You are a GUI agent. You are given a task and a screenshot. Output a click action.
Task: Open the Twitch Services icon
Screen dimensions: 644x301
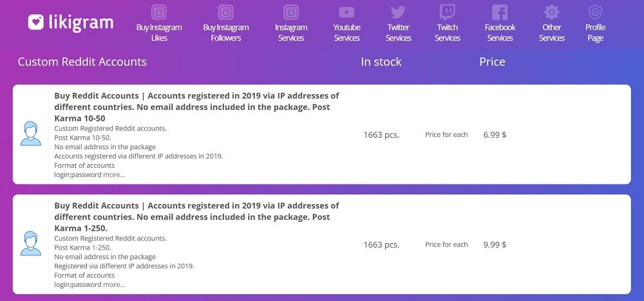click(447, 12)
